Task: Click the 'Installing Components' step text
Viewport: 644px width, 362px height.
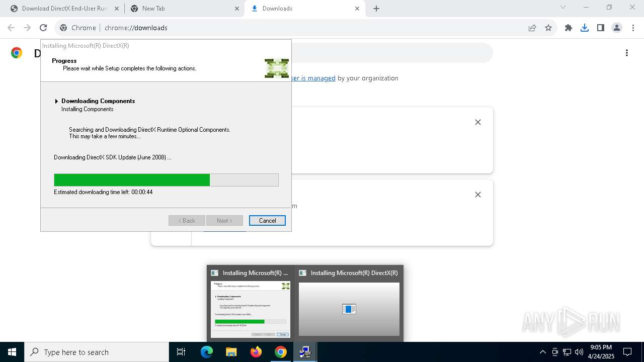Action: click(x=88, y=109)
